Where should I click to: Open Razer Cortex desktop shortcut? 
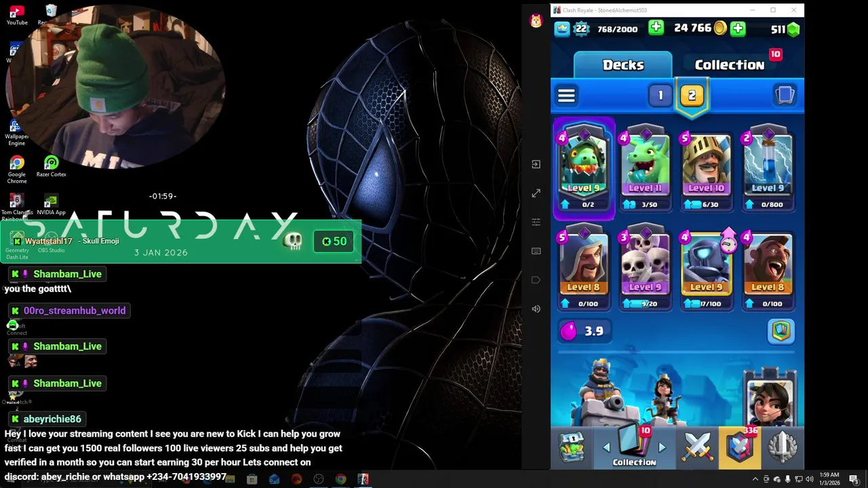(x=51, y=166)
